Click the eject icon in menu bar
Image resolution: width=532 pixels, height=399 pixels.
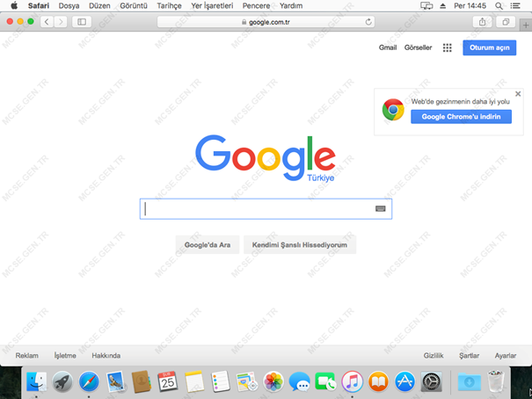pyautogui.click(x=443, y=6)
